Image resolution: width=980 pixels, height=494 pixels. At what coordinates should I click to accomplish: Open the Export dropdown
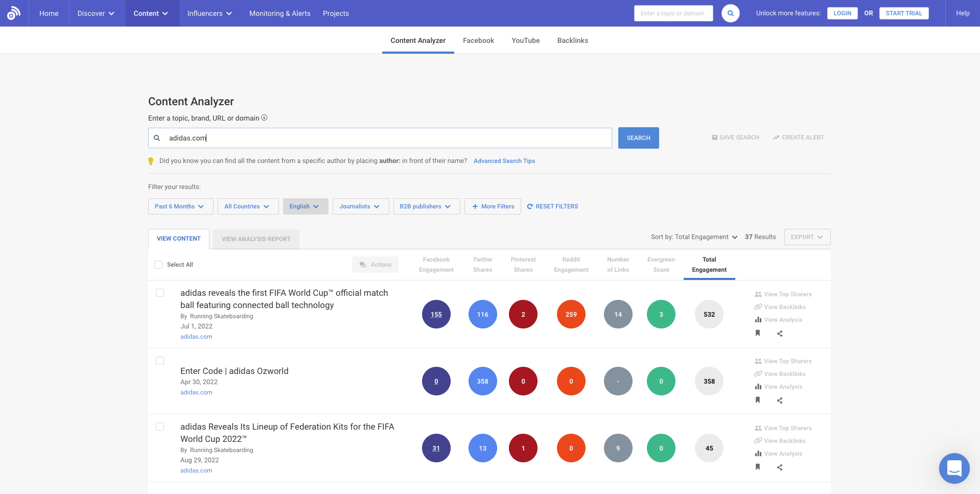click(x=807, y=237)
